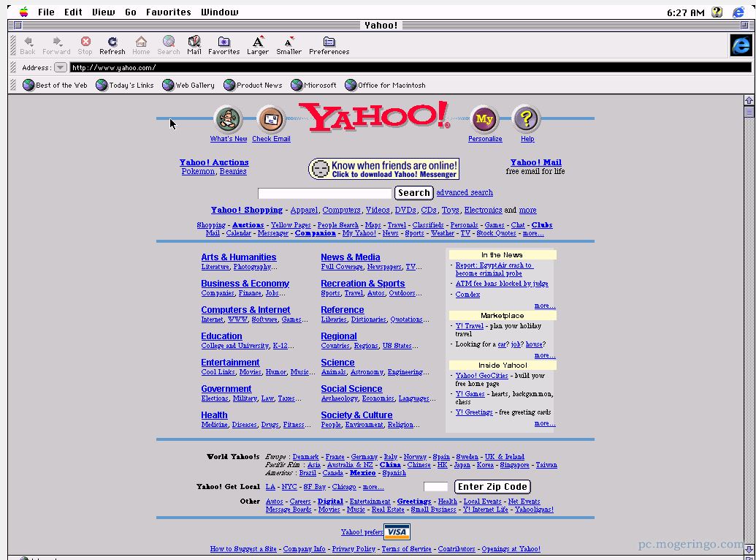
Task: Open the Yahoo! GeoCities link
Action: [x=481, y=376]
